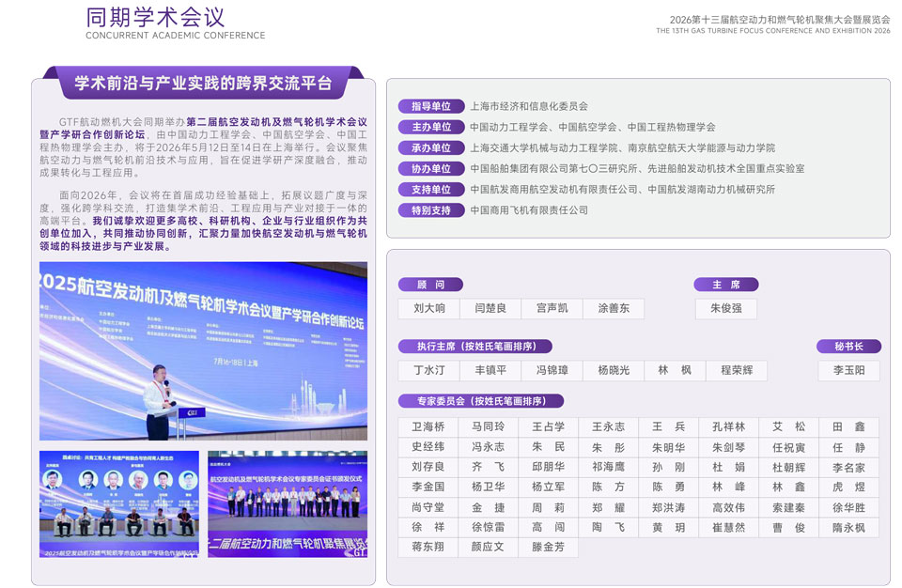Click the 学术前沿与产业实践的跨界交流平台 banner
The height and width of the screenshot is (588, 902).
[x=203, y=83]
